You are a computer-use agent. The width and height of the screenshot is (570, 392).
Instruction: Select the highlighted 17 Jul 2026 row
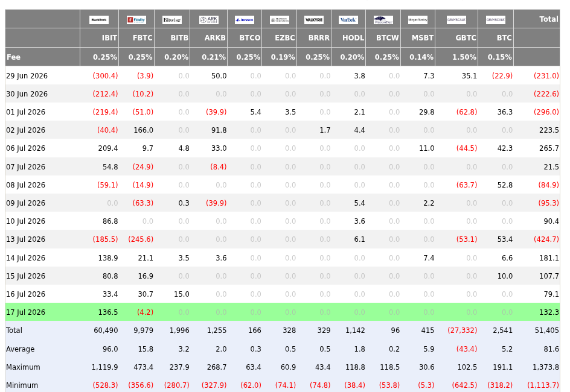click(x=283, y=312)
